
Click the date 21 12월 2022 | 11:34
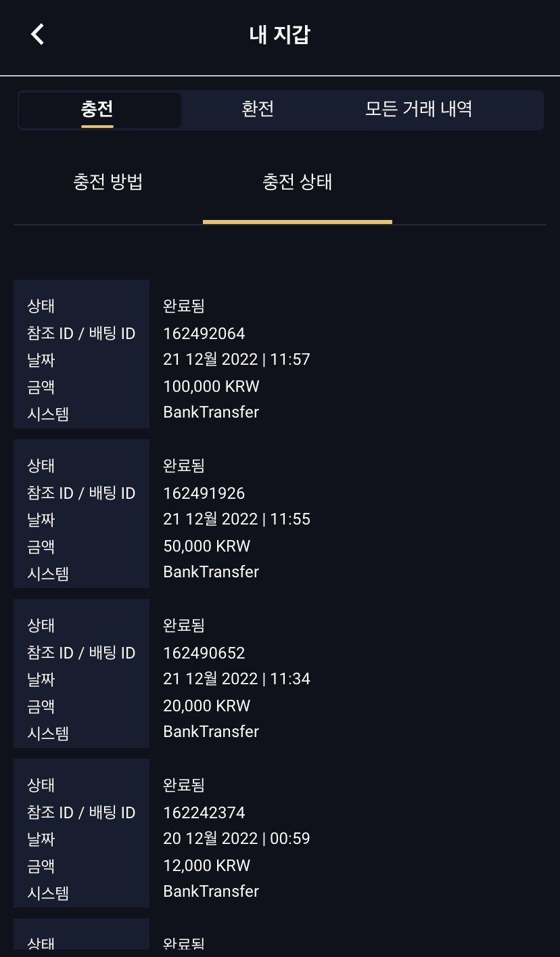(237, 679)
